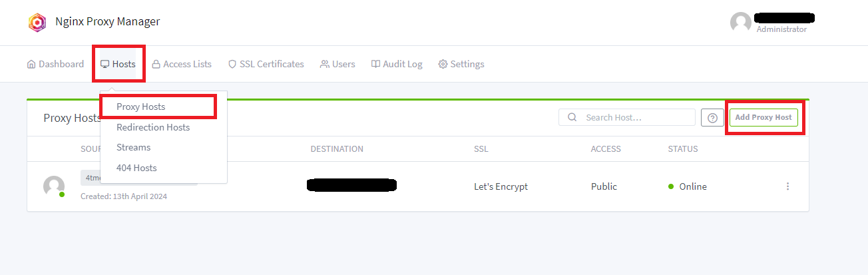Viewport: 868px width, 275px height.
Task: Open the Users page
Action: 337,64
